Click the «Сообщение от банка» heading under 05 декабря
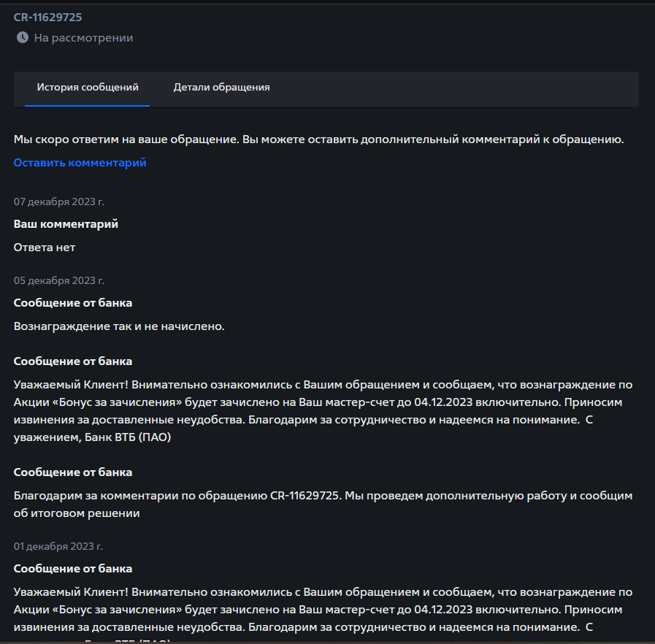The width and height of the screenshot is (655, 644). pyautogui.click(x=73, y=303)
